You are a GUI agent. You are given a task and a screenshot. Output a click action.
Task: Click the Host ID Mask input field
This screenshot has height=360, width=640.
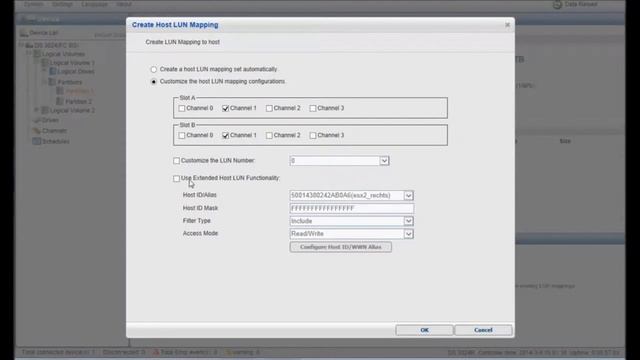pyautogui.click(x=351, y=209)
